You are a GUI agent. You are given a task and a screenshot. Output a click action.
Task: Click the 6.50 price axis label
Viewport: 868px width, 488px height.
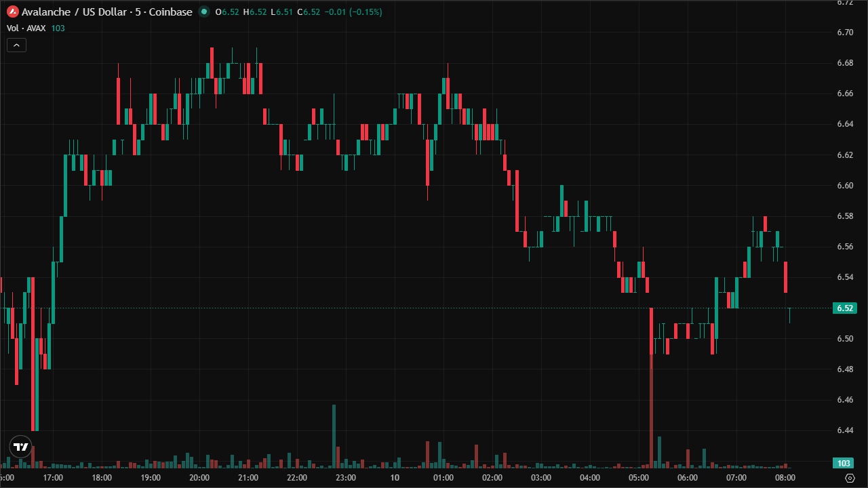845,339
